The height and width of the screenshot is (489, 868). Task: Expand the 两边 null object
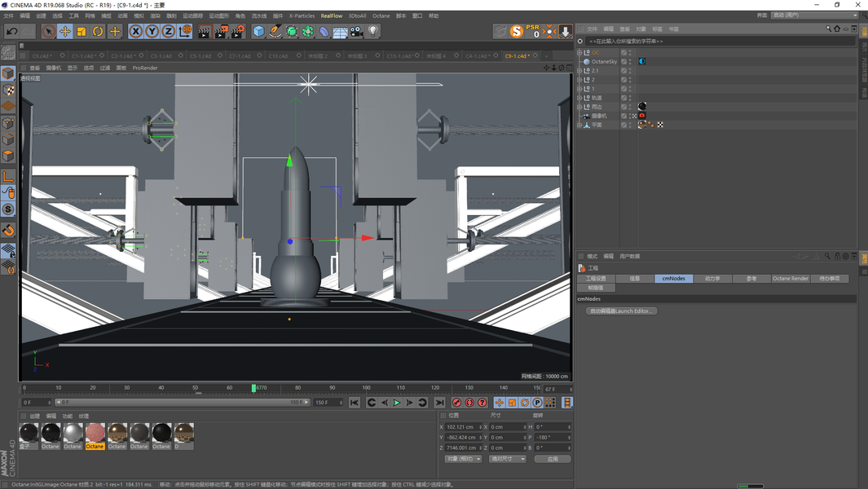coord(579,107)
